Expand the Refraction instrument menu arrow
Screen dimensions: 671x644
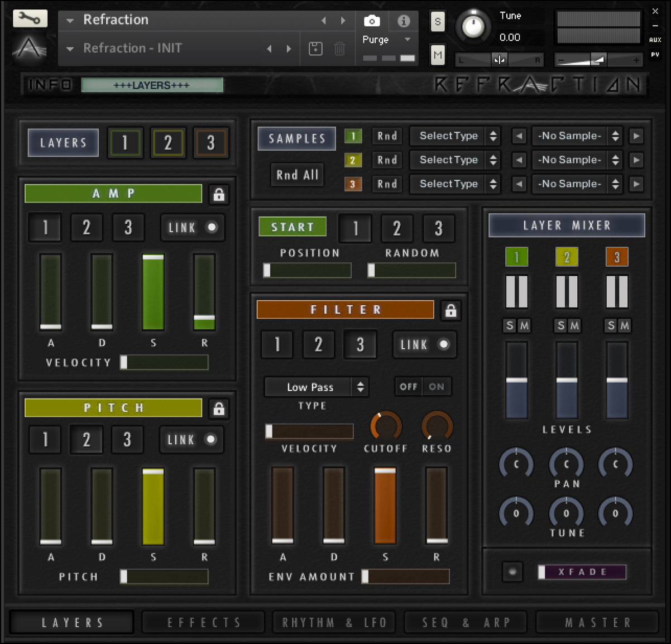coord(70,21)
